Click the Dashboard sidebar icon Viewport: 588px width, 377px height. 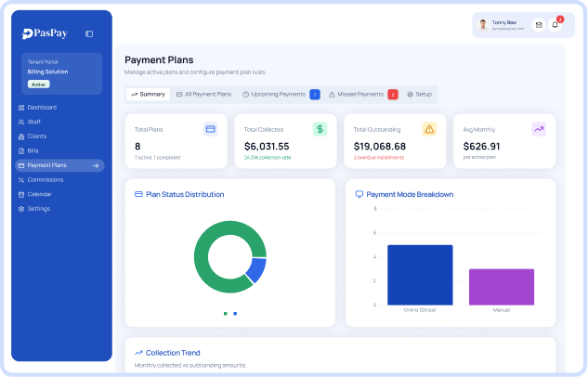pyautogui.click(x=21, y=108)
